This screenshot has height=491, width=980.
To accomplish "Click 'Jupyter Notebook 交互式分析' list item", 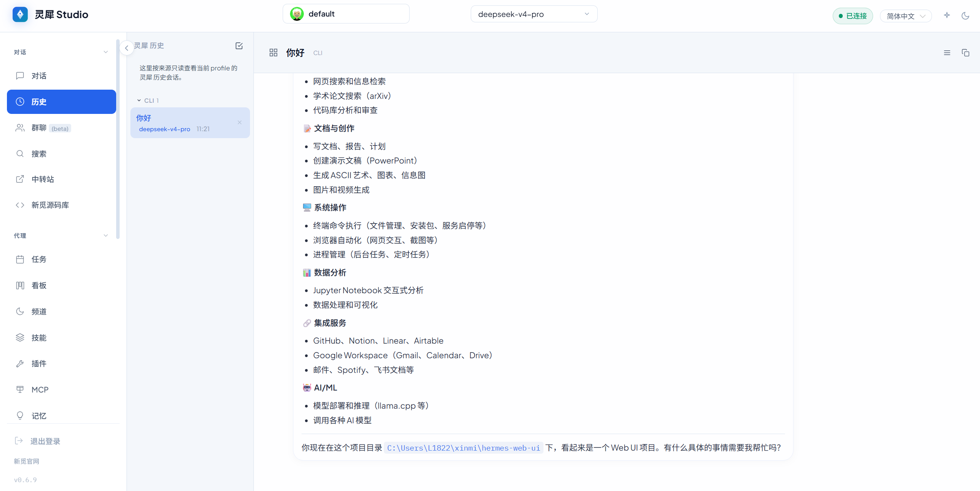I will pyautogui.click(x=368, y=290).
